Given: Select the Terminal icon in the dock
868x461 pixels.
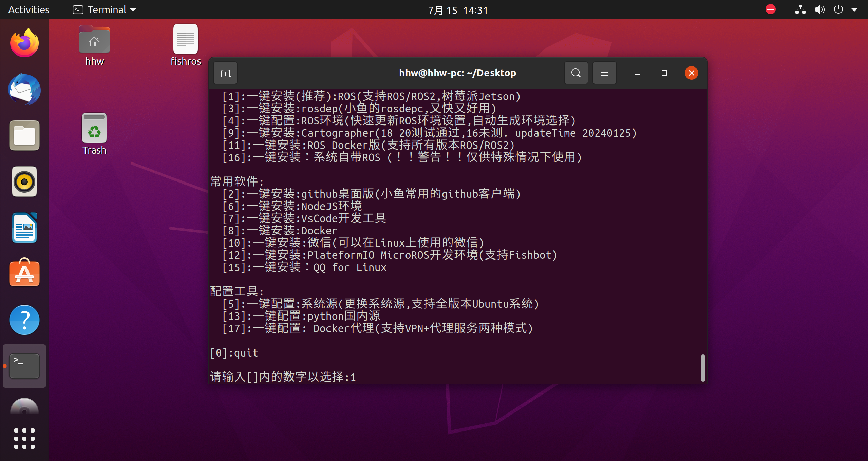Looking at the screenshot, I should (x=24, y=366).
